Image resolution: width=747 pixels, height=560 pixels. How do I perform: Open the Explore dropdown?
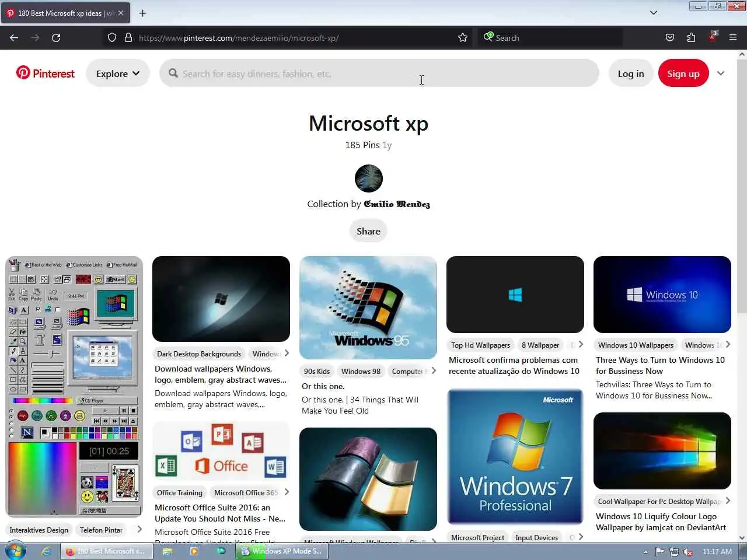tap(118, 73)
